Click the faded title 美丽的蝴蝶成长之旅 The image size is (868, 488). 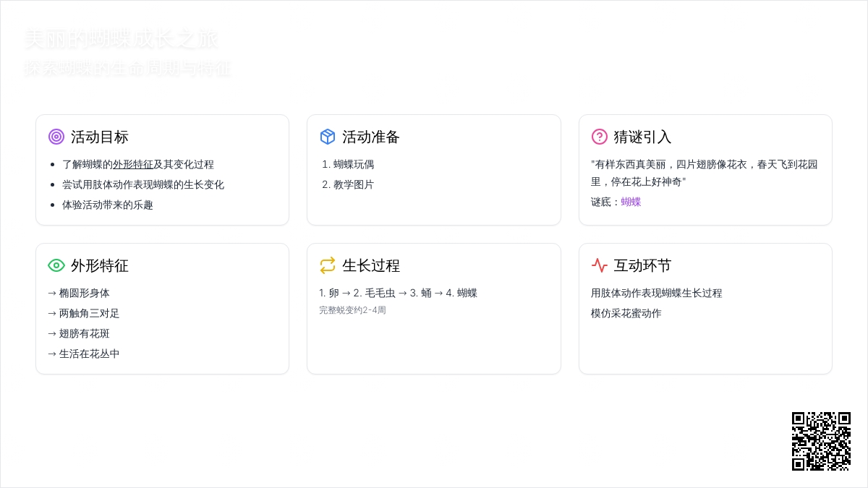point(121,39)
